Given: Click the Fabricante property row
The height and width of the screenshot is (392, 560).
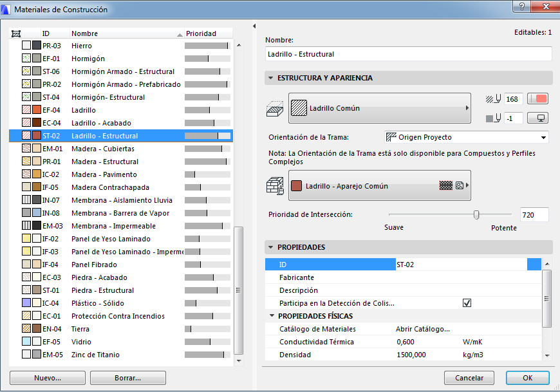Looking at the screenshot, I should click(x=403, y=277).
